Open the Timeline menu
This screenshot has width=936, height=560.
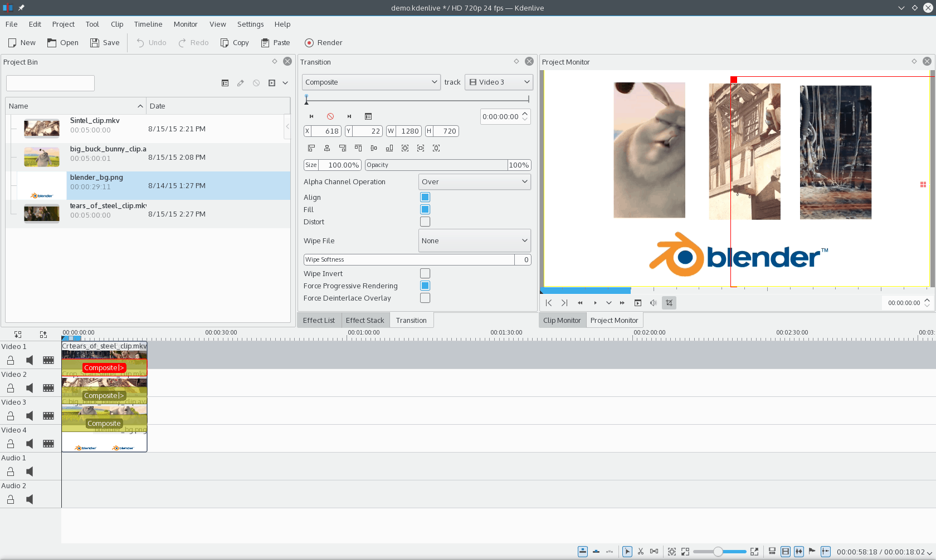click(148, 24)
